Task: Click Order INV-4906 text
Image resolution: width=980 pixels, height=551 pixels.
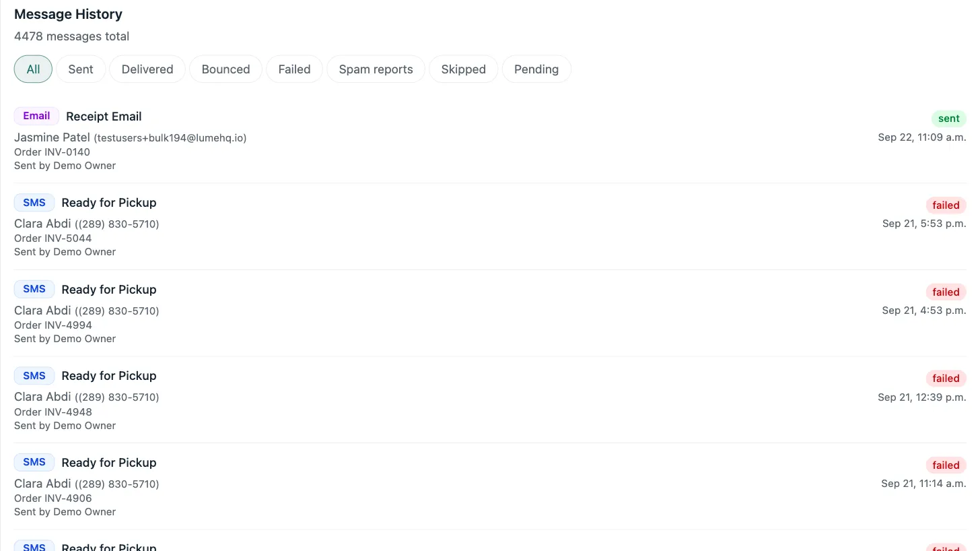Action: pyautogui.click(x=53, y=498)
